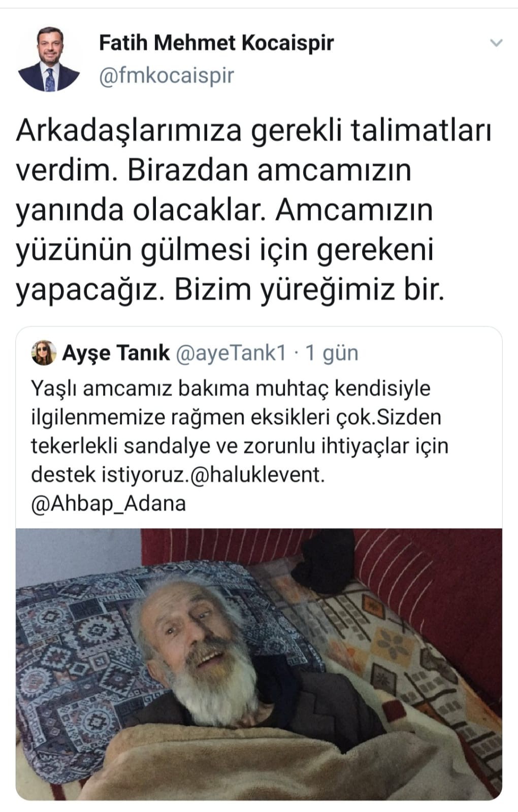The width and height of the screenshot is (518, 812).
Task: Click the 'destek istiyoruz.' text in quote
Action: pyautogui.click(x=110, y=475)
